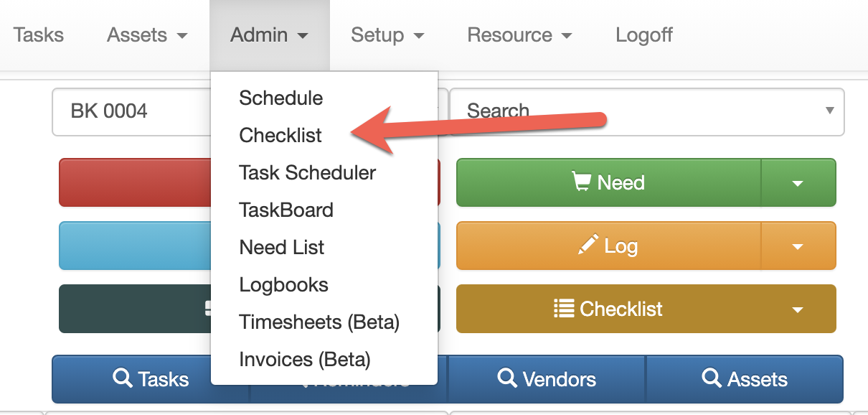868x415 pixels.
Task: Open Task Scheduler from the Admin menu
Action: 307,172
